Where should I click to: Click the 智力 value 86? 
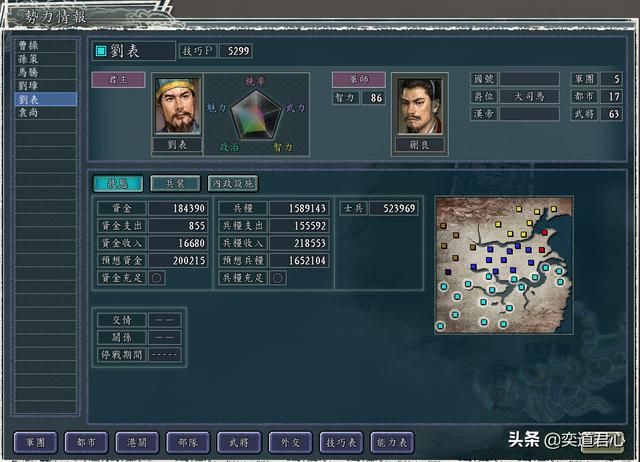click(373, 98)
